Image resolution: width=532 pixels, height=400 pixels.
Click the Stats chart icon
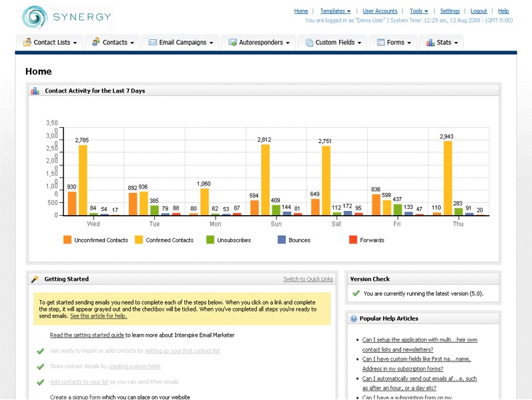pos(430,43)
